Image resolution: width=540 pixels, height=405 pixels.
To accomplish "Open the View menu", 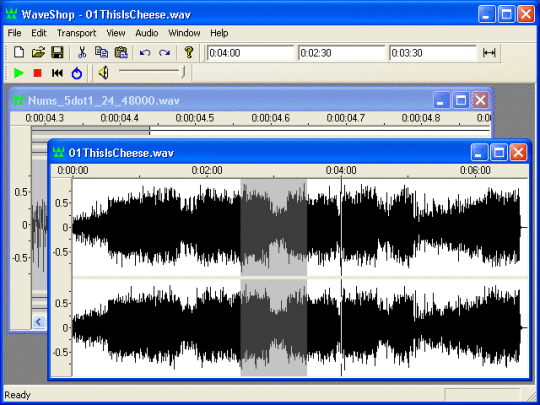I will coord(116,33).
